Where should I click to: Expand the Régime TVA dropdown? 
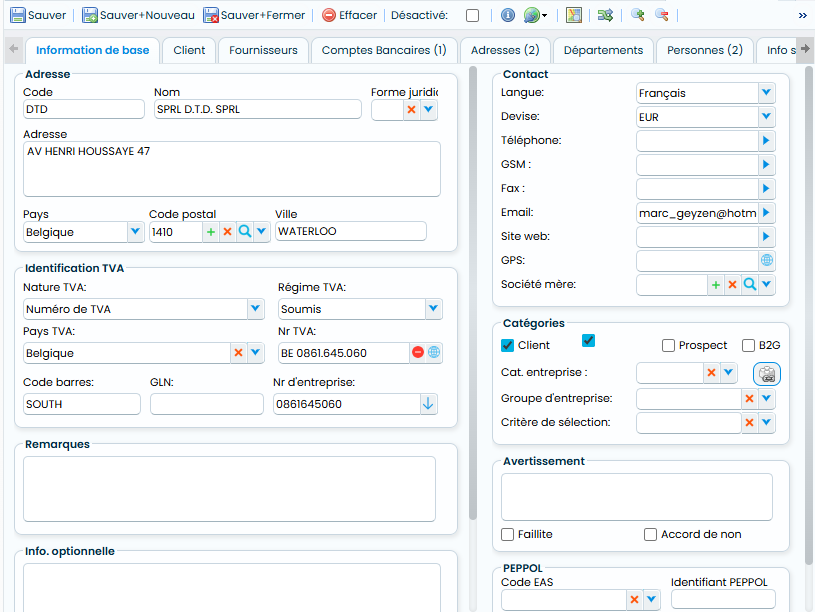point(433,308)
